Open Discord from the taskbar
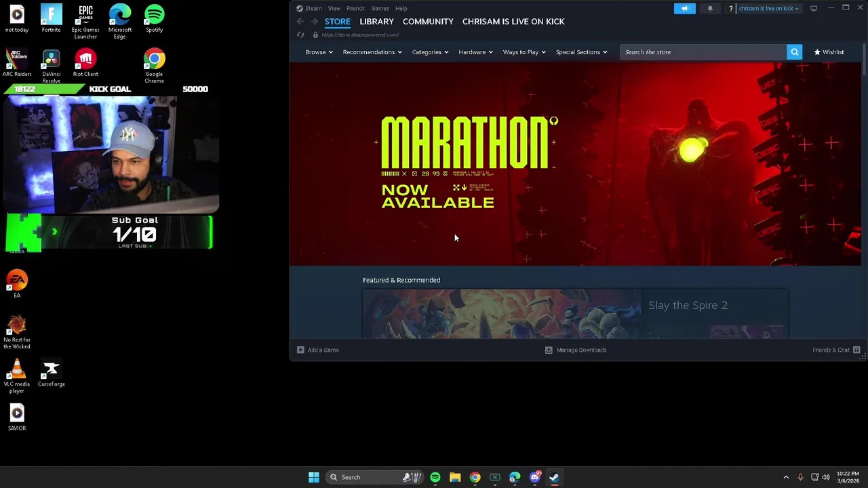The image size is (868, 488). tap(534, 477)
